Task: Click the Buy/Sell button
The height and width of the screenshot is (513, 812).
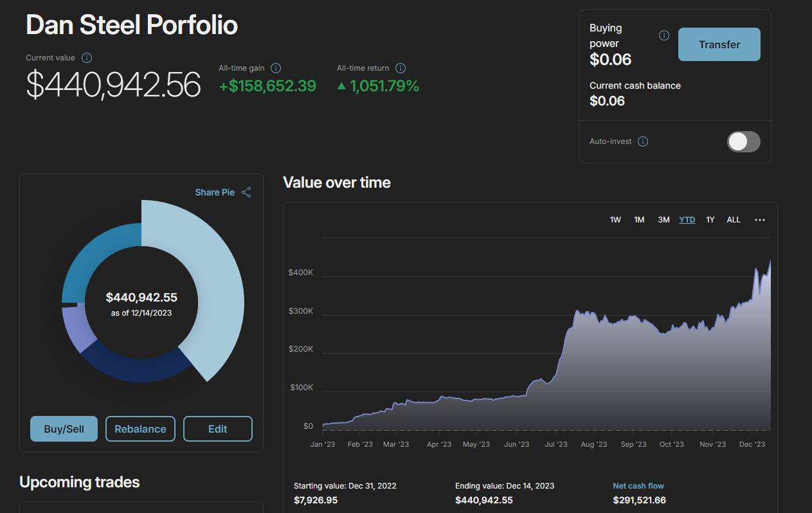Action: point(64,429)
